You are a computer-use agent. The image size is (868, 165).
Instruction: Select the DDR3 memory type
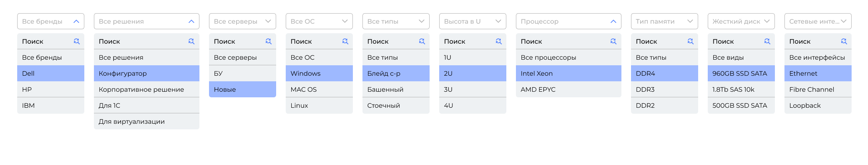[x=664, y=89]
